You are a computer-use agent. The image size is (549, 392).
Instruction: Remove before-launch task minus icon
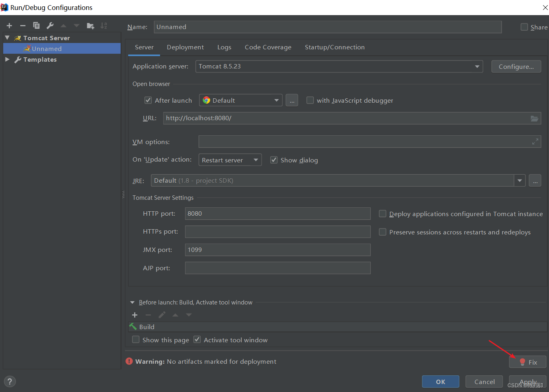pyautogui.click(x=148, y=315)
